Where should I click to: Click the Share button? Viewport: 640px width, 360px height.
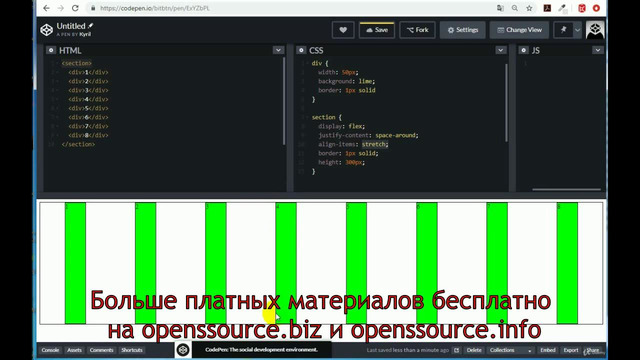pyautogui.click(x=593, y=350)
